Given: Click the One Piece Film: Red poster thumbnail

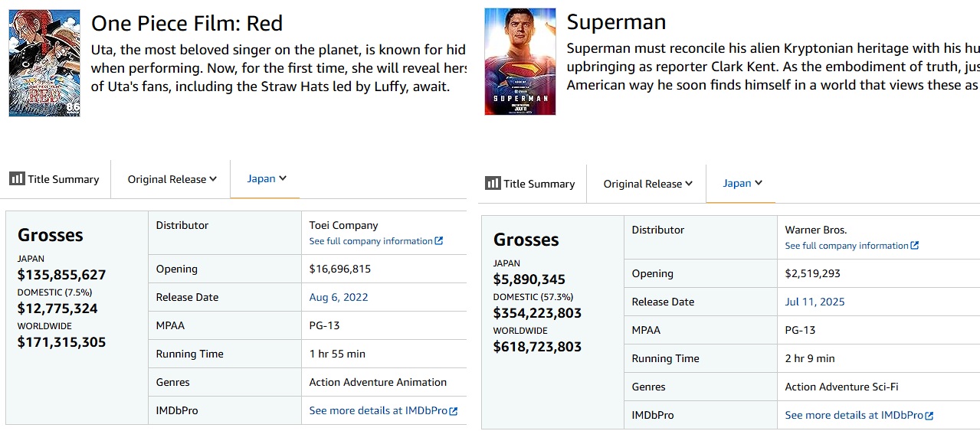Looking at the screenshot, I should [x=44, y=63].
